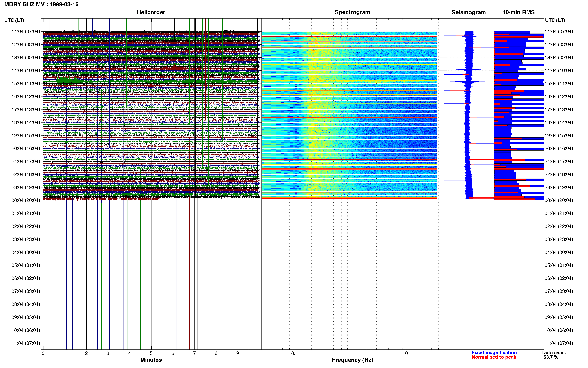This screenshot has width=588, height=368.
Task: Click helicorder time label '22:04 (18:04)'
Action: 26,174
